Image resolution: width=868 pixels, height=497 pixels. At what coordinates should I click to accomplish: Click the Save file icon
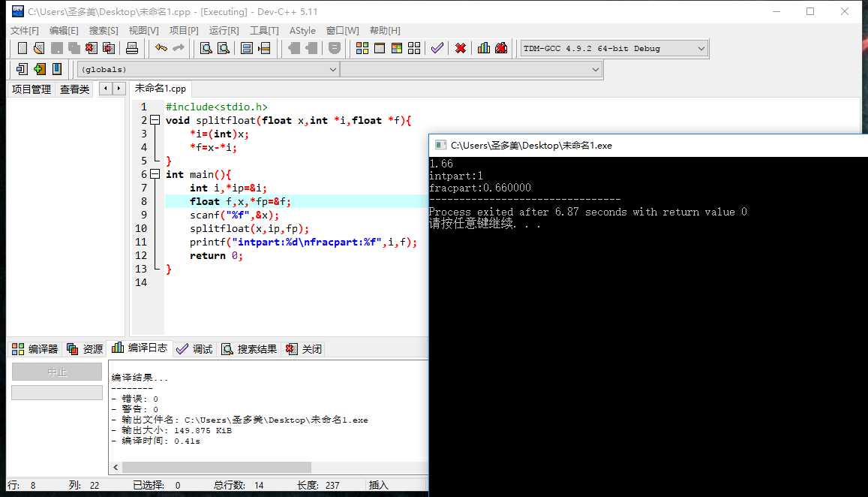(56, 48)
